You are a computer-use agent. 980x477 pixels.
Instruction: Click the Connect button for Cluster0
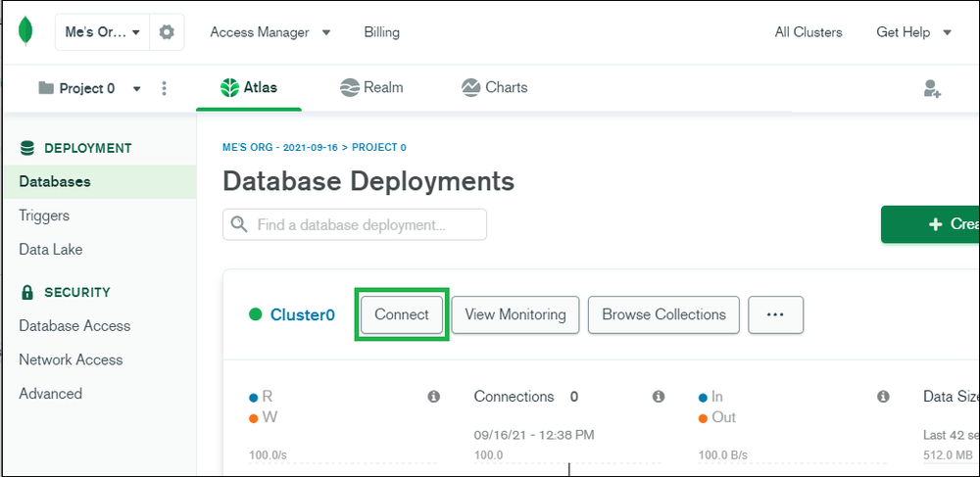coord(402,314)
